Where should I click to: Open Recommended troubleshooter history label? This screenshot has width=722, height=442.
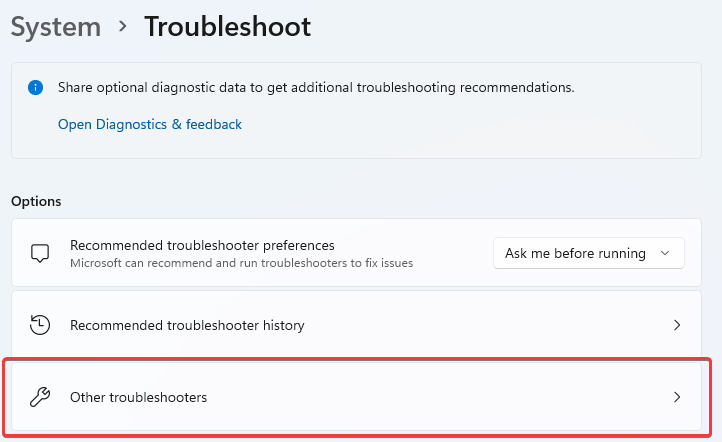[187, 325]
